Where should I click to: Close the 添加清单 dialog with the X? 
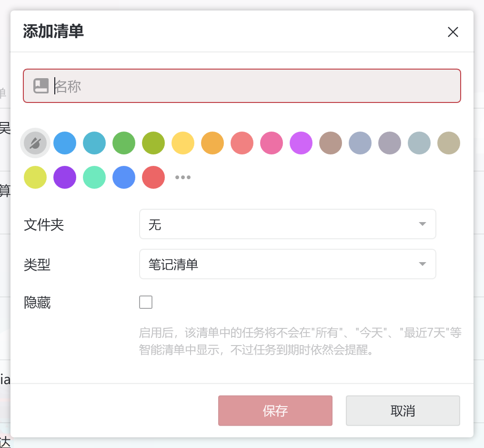[x=453, y=32]
